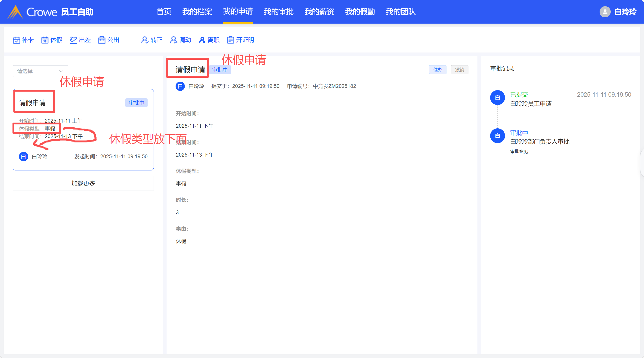
Task: Click the 公出 briefcase icon
Action: point(102,40)
